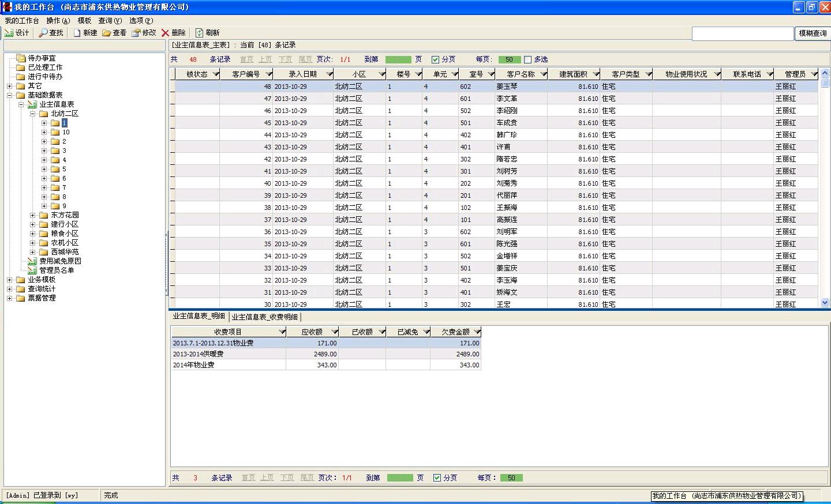The width and height of the screenshot is (831, 504).
Task: Switch to the 业主信息表_收费明细 tab
Action: click(x=265, y=317)
